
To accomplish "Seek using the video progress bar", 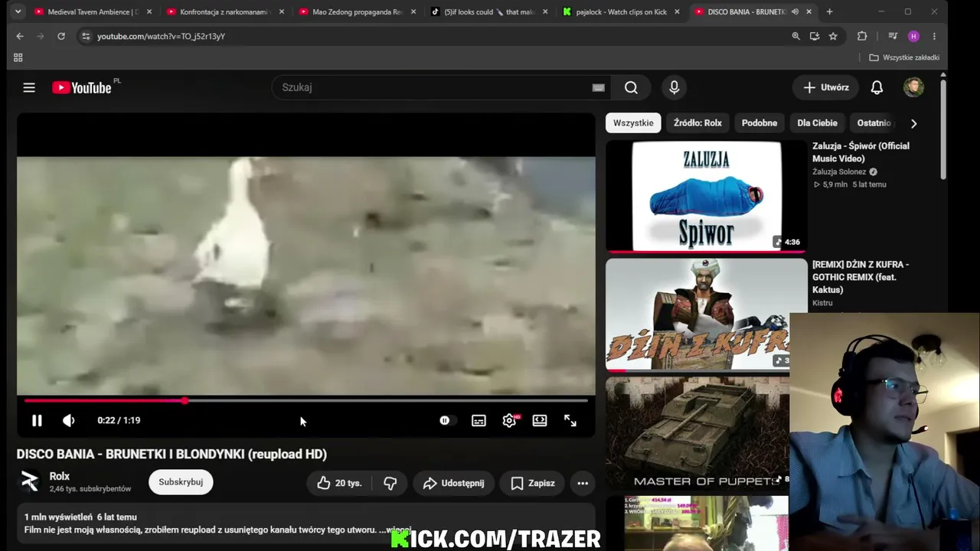I will pos(306,400).
